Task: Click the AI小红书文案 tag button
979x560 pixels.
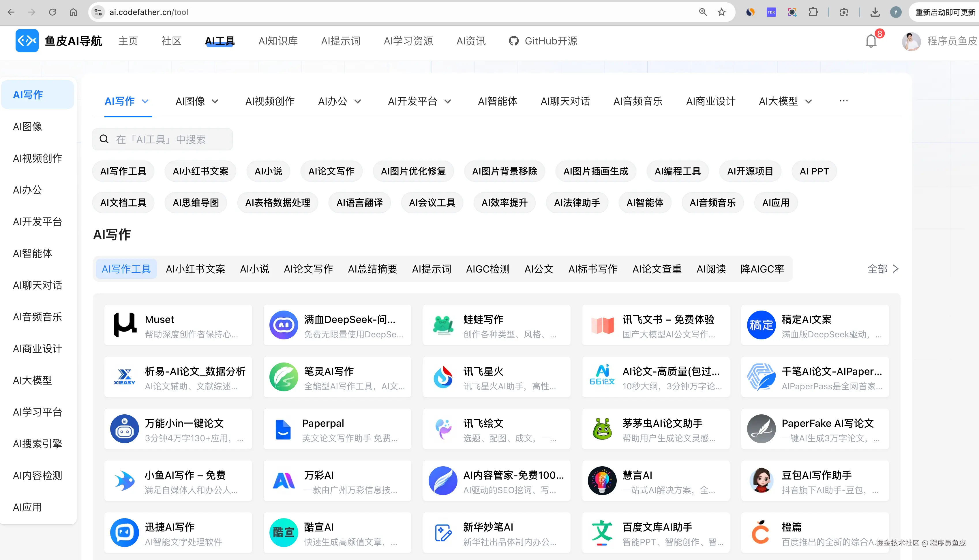Action: point(200,171)
